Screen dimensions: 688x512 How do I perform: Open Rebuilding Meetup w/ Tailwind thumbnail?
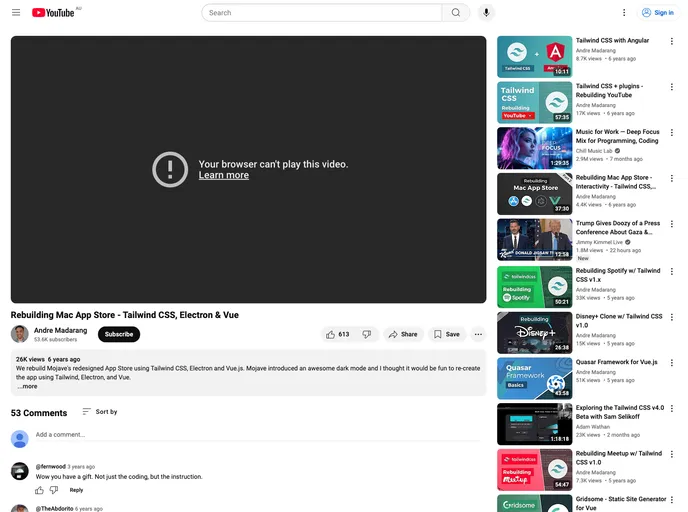tap(534, 469)
